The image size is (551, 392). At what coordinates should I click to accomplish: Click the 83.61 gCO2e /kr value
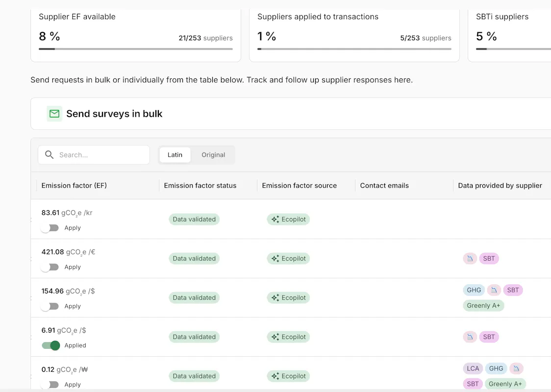[67, 213]
